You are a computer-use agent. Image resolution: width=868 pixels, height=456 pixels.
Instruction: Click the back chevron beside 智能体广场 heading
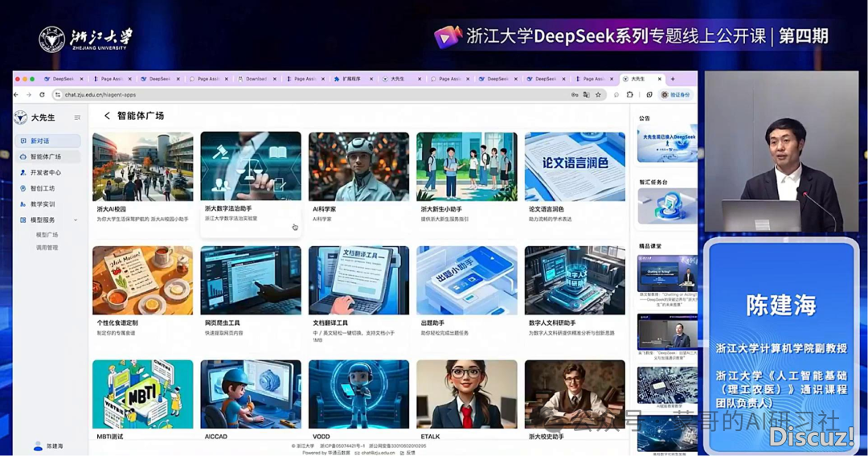pyautogui.click(x=107, y=116)
